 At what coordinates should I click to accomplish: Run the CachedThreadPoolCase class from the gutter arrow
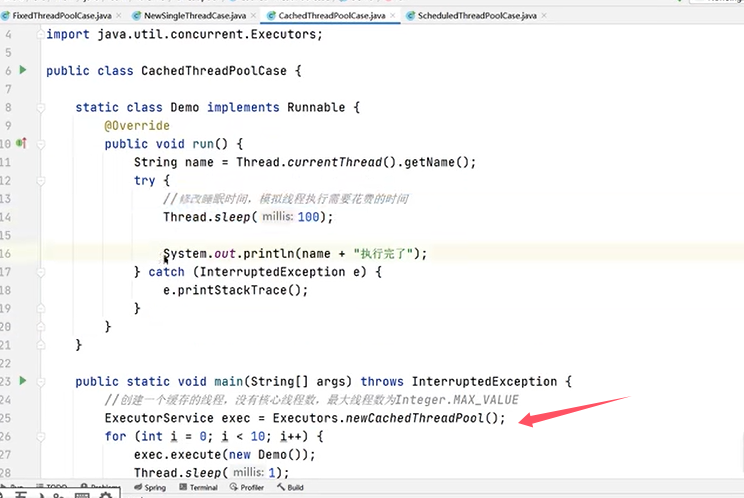(23, 70)
